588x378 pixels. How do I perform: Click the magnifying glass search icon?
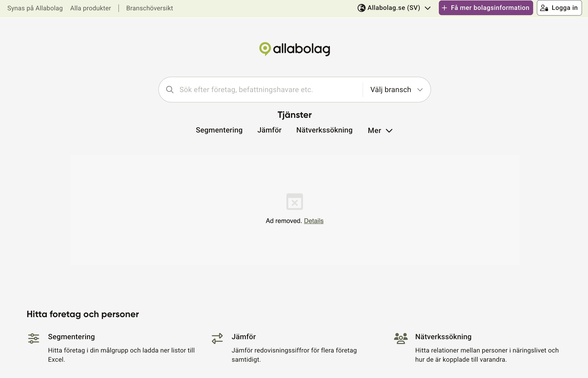point(170,90)
